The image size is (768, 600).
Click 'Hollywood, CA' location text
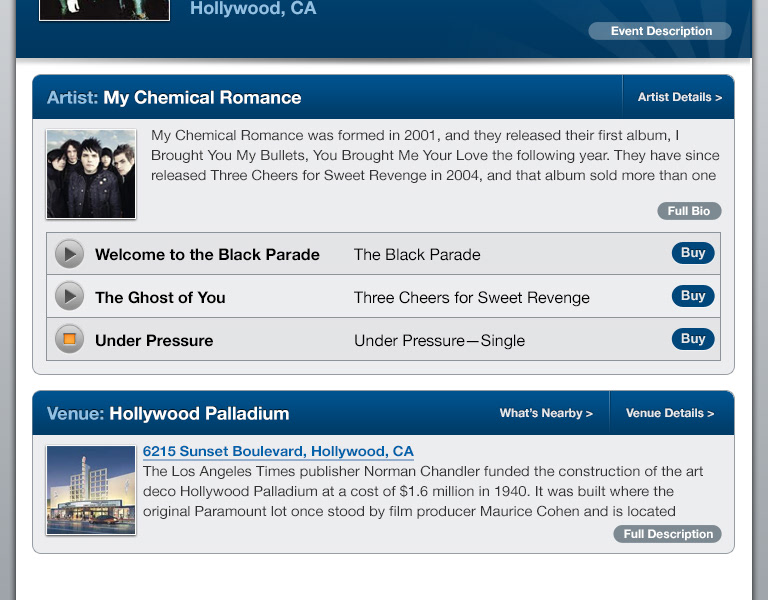point(253,8)
